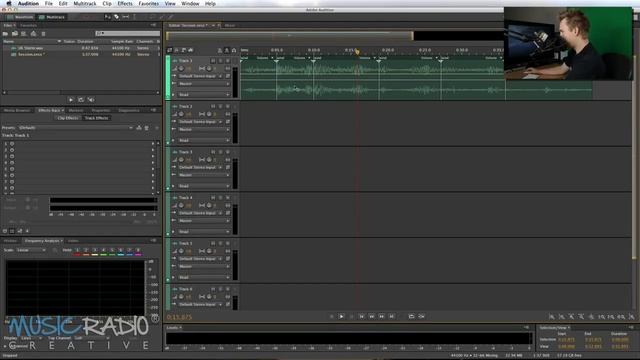Screen dimensions: 640x360
Task: Show EQ view in editor toolbar
Action: click(x=191, y=50)
